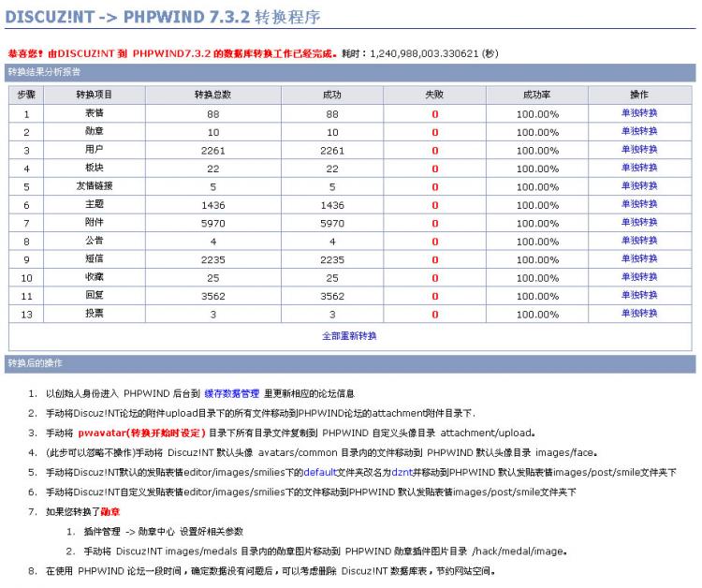The height and width of the screenshot is (588, 702).
Task: Click failure count 0 in the 回复 row
Action: (x=434, y=296)
